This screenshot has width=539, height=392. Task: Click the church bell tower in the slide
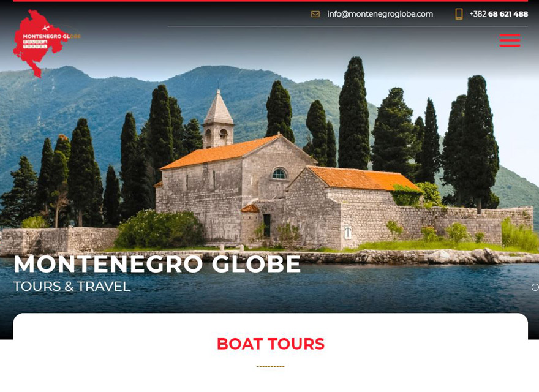(x=218, y=119)
